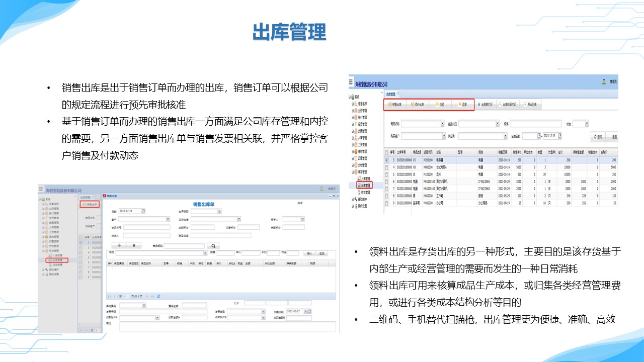Click 重置 button next to 查询
This screenshot has height=362, width=644.
[612, 137]
